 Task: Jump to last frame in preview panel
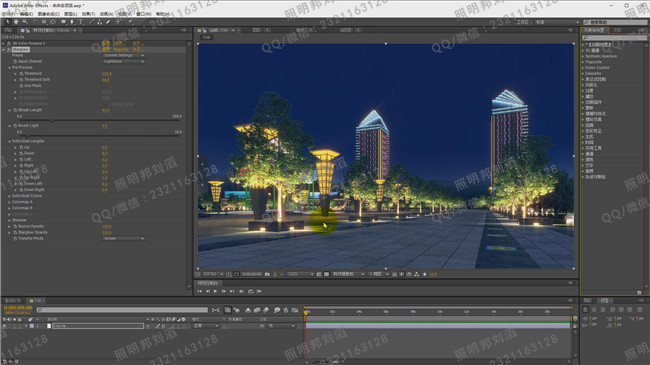point(232,291)
